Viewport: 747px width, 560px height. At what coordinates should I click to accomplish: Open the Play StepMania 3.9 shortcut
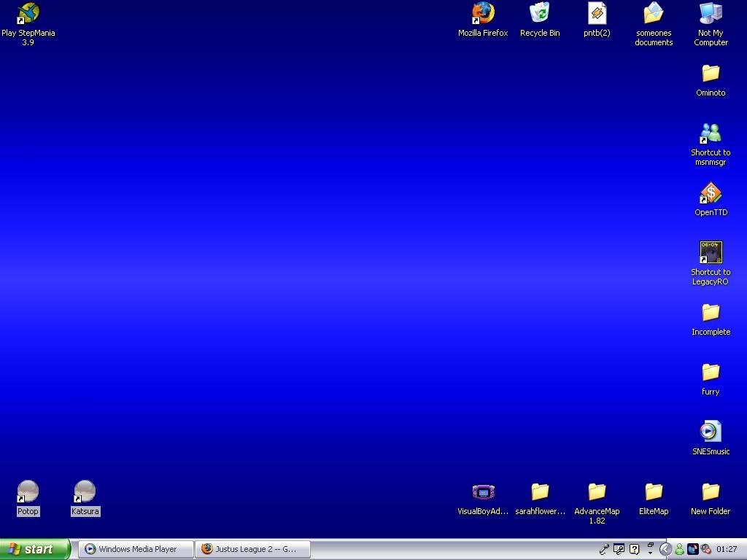click(28, 14)
